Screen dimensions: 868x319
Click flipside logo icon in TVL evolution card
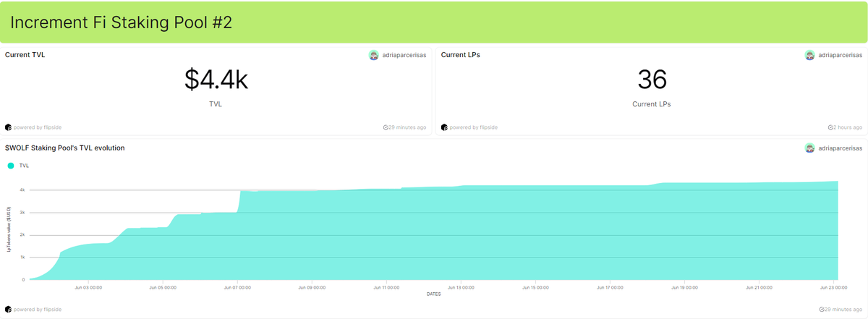click(x=8, y=309)
